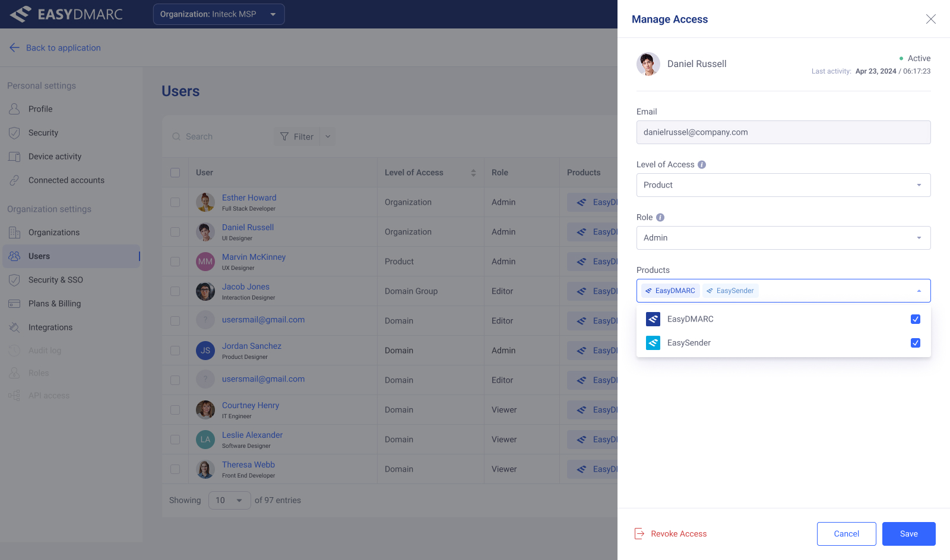Screen dimensions: 950x560
Task: Click the MM avatar for Marvin McKinney
Action: coord(205,262)
